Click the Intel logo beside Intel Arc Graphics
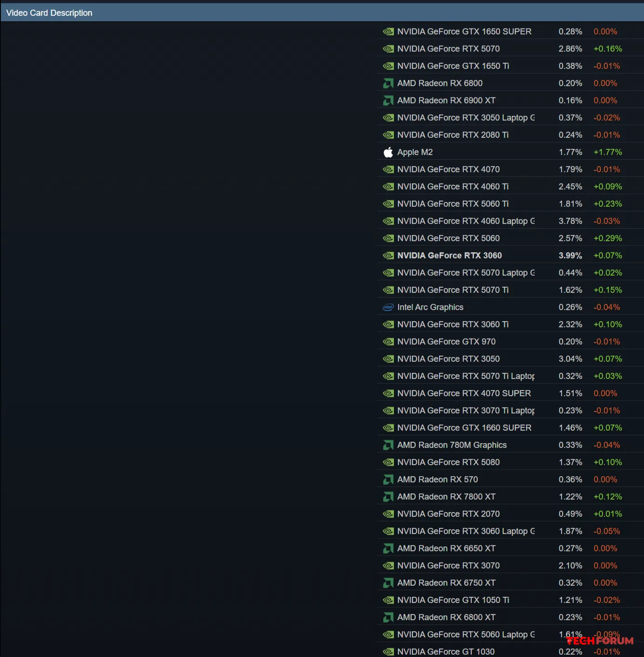Screen dimensions: 644x657 (388, 307)
